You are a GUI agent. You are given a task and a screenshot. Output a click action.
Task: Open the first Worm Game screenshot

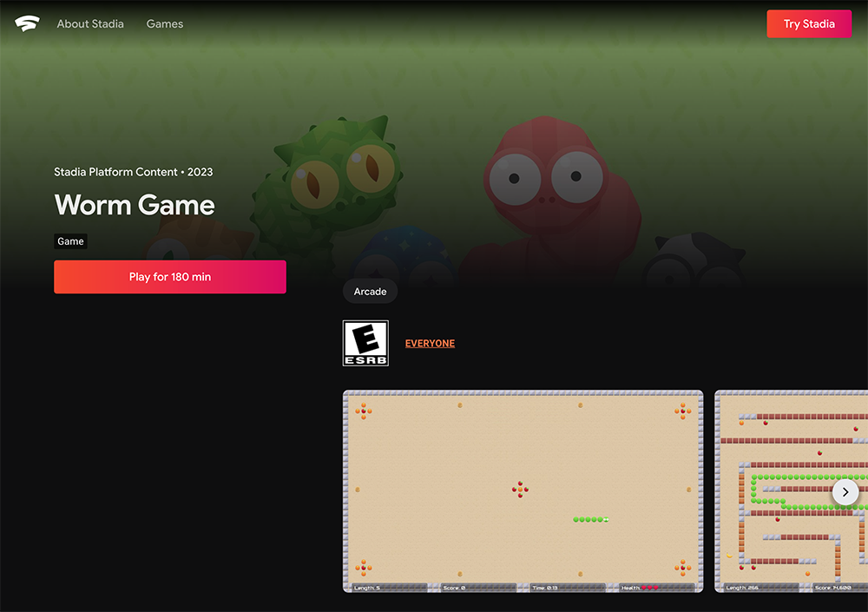point(523,491)
